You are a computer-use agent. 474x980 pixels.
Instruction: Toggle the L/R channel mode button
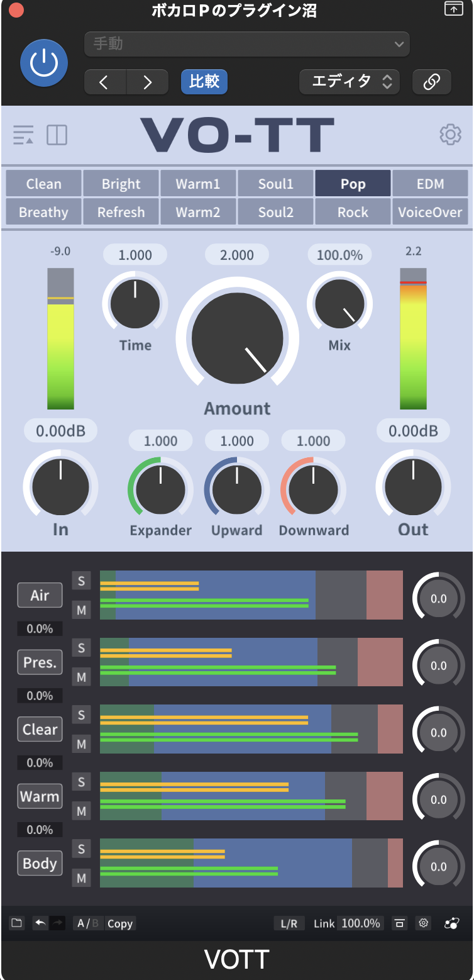(289, 923)
